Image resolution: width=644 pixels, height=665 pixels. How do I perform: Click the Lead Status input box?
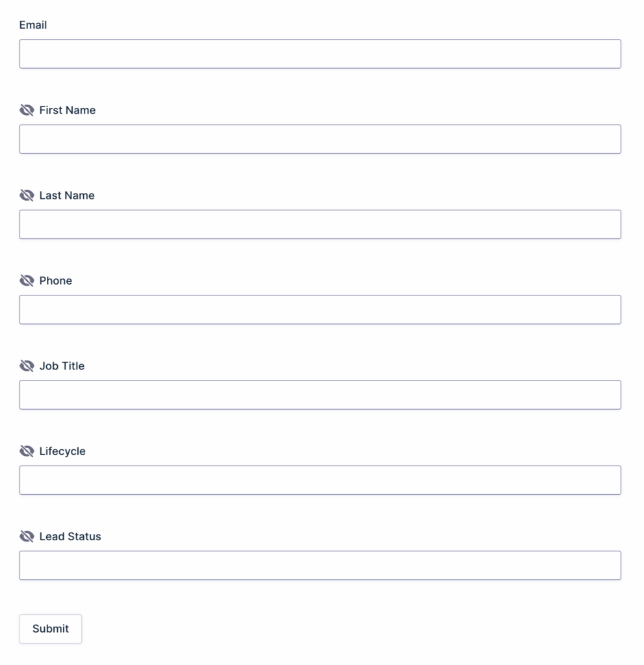tap(320, 564)
